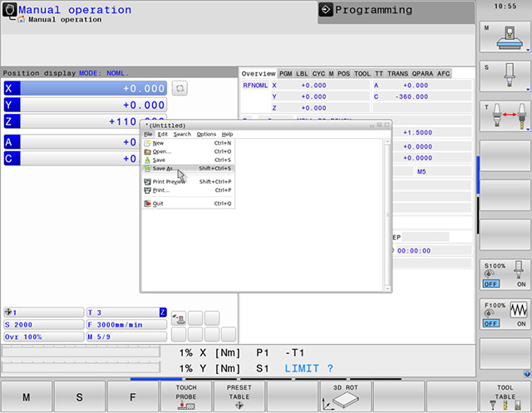Click the home icon under Manual operation
This screenshot has height=413, width=532.
point(21,19)
